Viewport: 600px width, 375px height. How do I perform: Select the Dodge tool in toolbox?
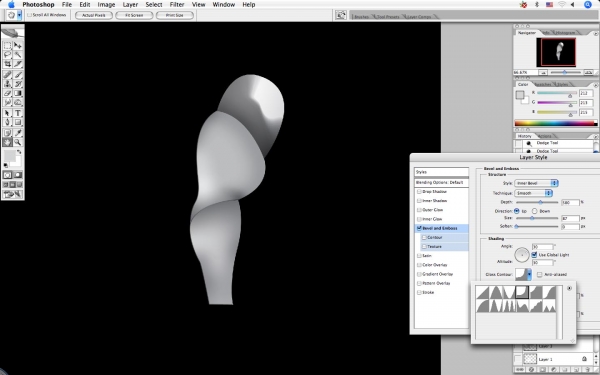tap(18, 102)
